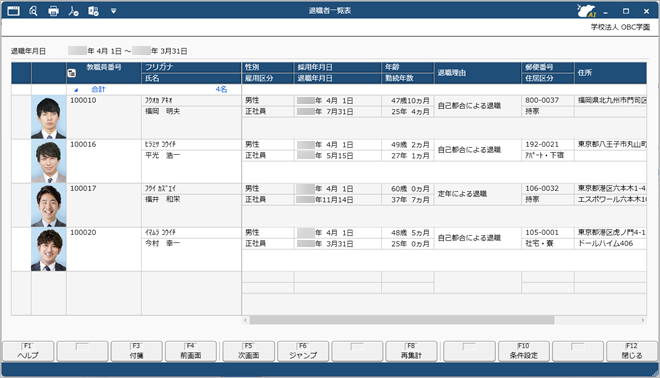This screenshot has width=660, height=378.
Task: Click the 住居区分 column header
Action: 548,78
